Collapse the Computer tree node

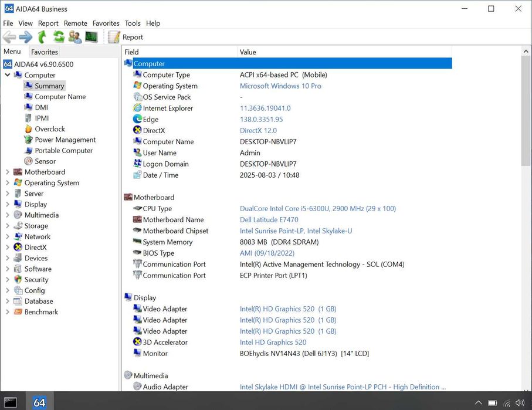click(x=8, y=74)
